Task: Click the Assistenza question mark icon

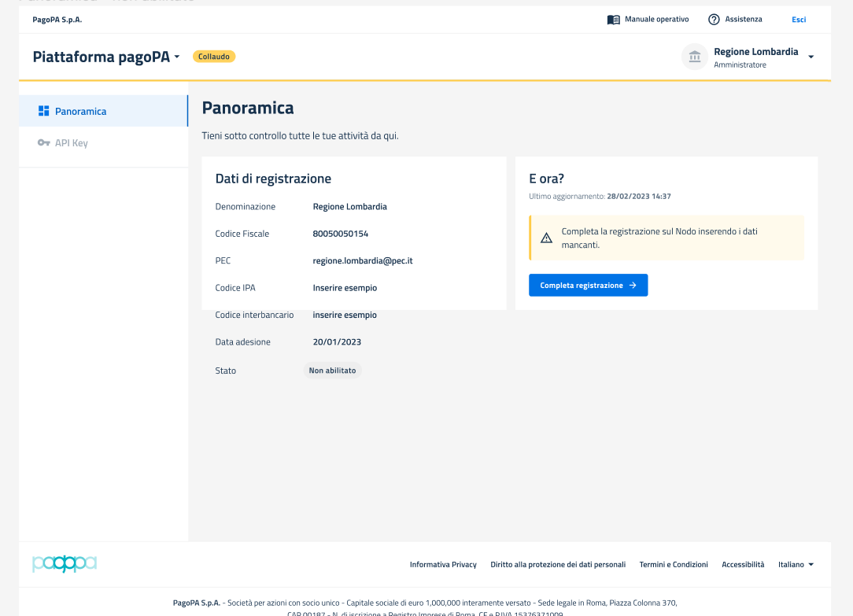Action: pos(714,20)
